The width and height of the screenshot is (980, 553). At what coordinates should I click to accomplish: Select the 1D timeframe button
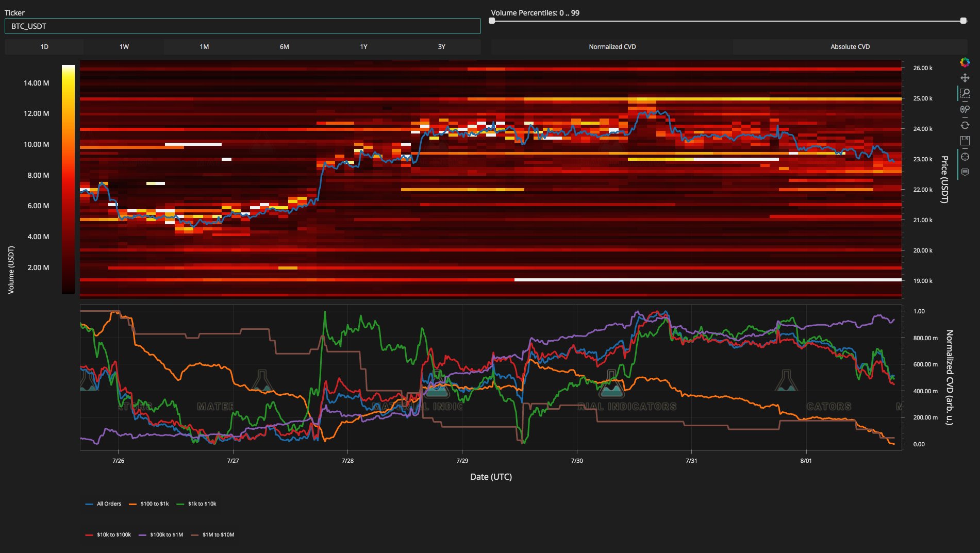coord(44,47)
